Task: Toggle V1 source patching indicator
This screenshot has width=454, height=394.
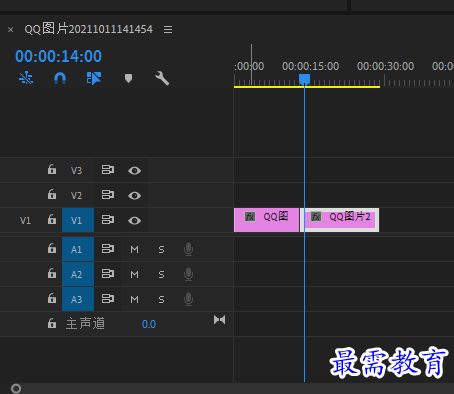Action: pos(25,220)
